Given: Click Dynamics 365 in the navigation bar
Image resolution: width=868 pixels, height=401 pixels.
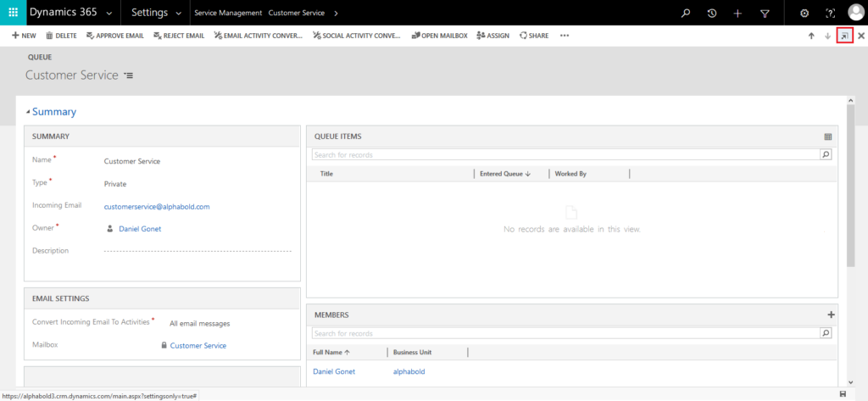Looking at the screenshot, I should tap(64, 12).
